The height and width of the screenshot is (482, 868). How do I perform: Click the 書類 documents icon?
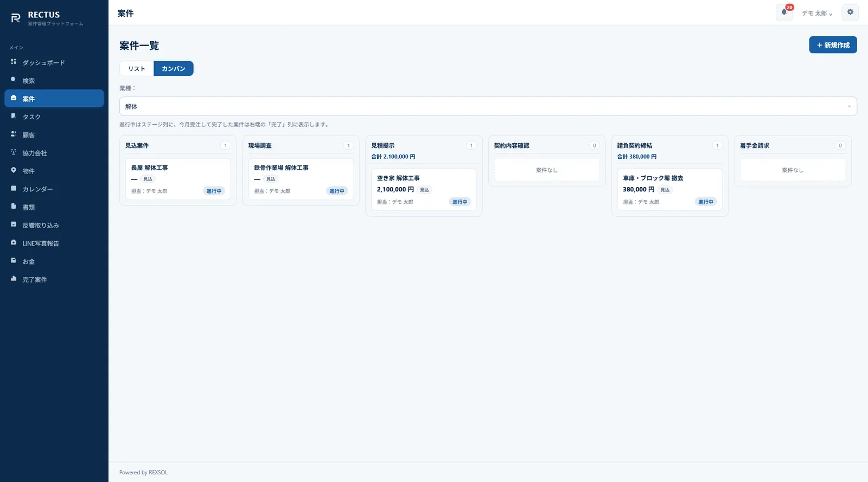[14, 207]
